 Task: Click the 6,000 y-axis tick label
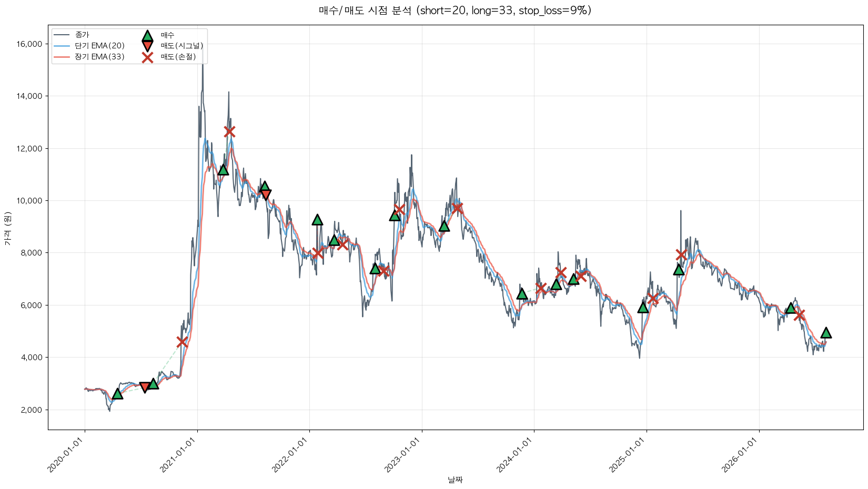click(32, 305)
